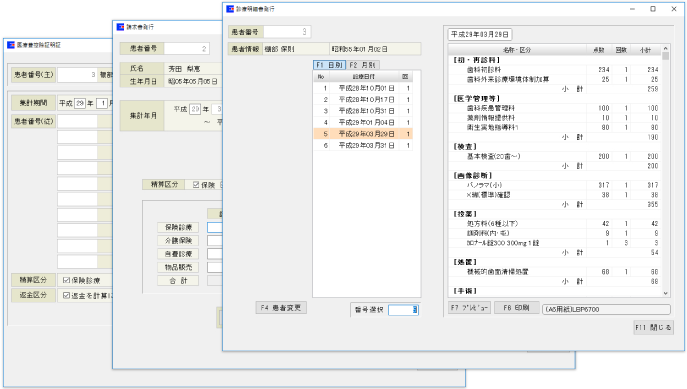
Task: Switch to the F2 月別 tab
Action: (362, 65)
